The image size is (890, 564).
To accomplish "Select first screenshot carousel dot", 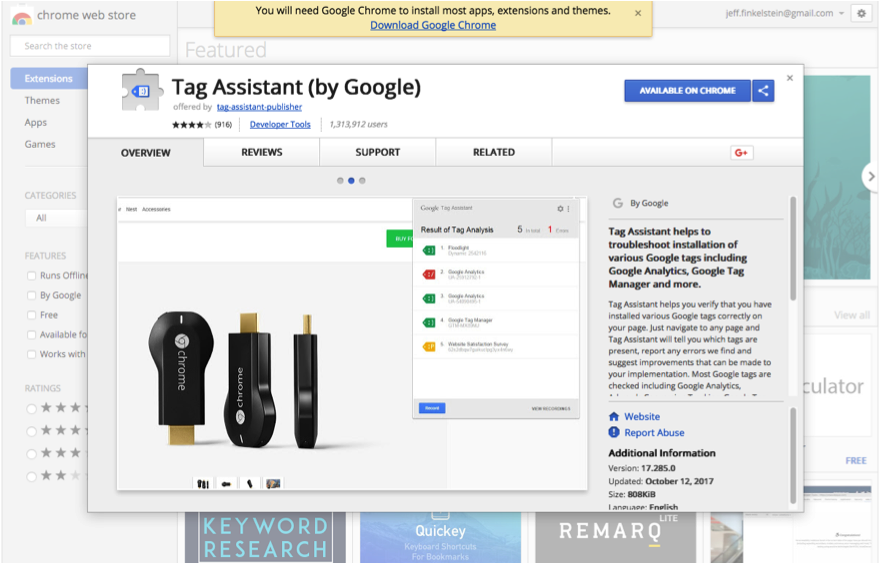I will click(x=340, y=181).
